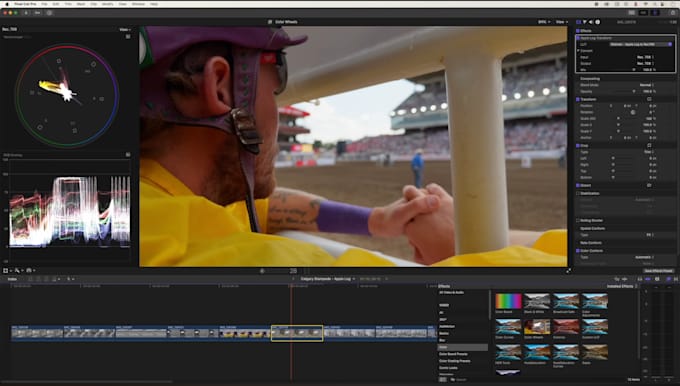The width and height of the screenshot is (680, 386).
Task: Open the Audio inspector speaker icon
Action: [x=591, y=22]
